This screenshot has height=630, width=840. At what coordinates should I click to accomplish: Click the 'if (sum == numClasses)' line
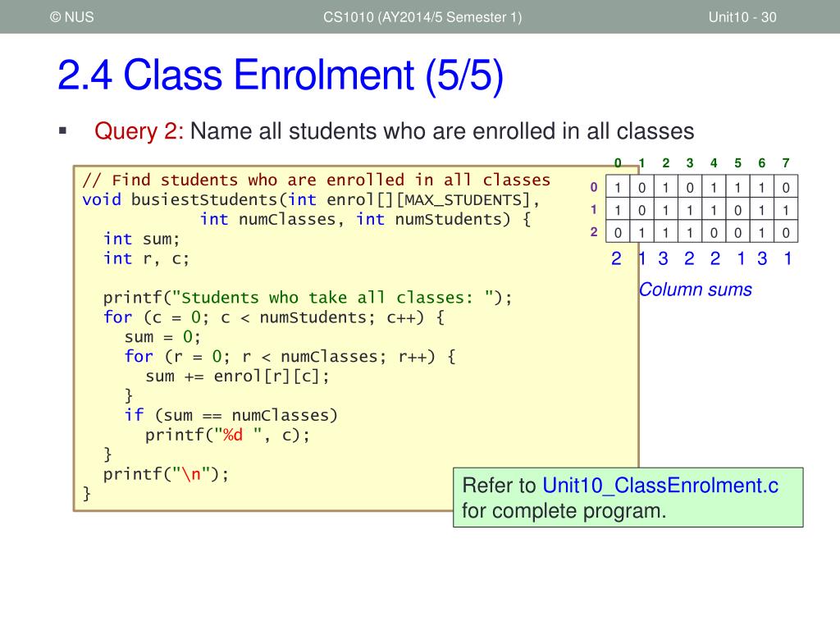pos(231,415)
